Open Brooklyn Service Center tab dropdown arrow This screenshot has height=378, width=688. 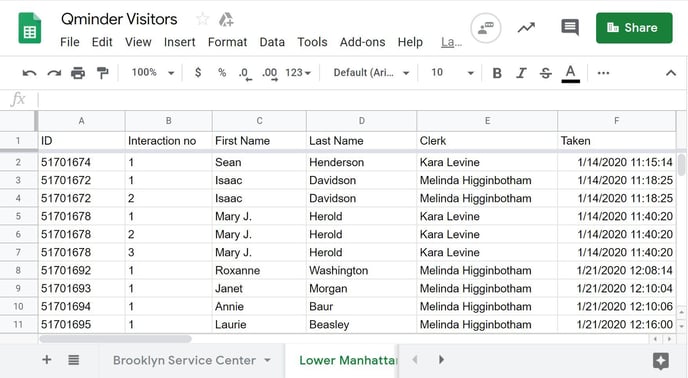267,360
